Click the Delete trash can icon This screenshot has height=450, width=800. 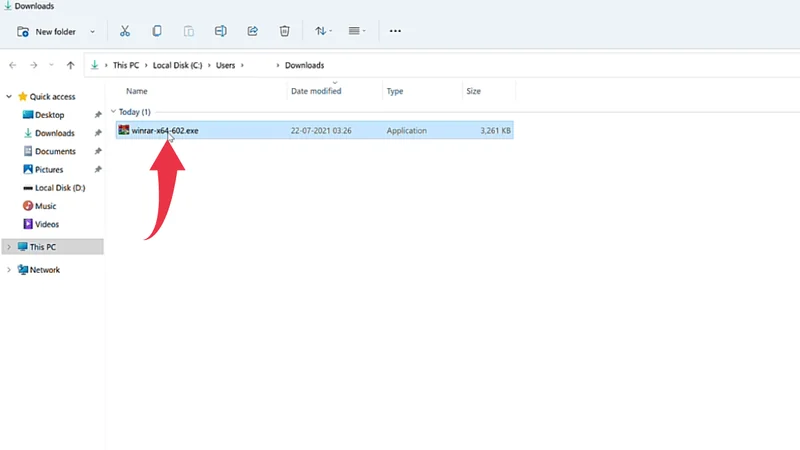pos(284,31)
